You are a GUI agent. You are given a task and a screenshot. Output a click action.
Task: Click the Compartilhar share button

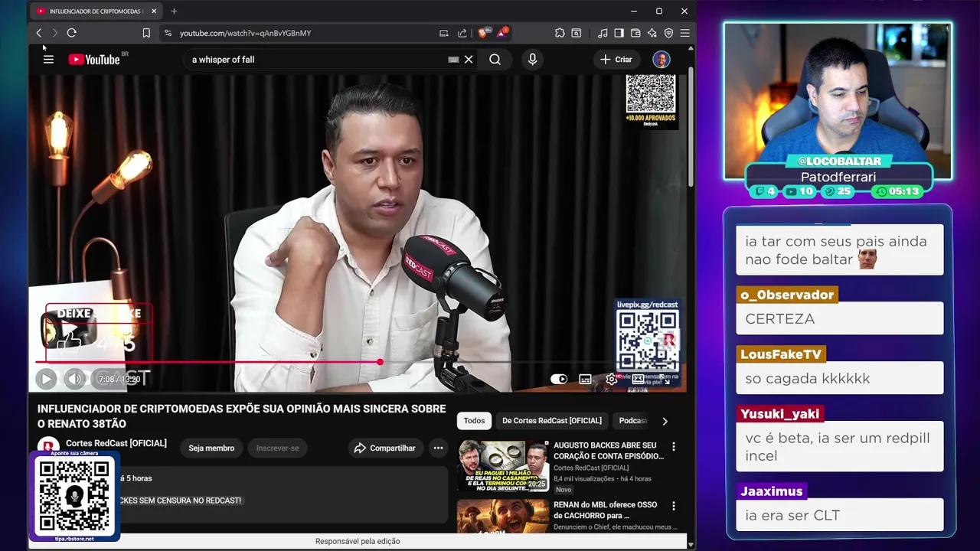tap(384, 448)
